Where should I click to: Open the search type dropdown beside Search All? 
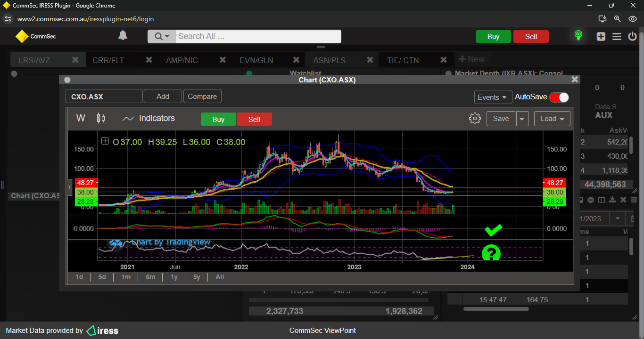(x=162, y=37)
